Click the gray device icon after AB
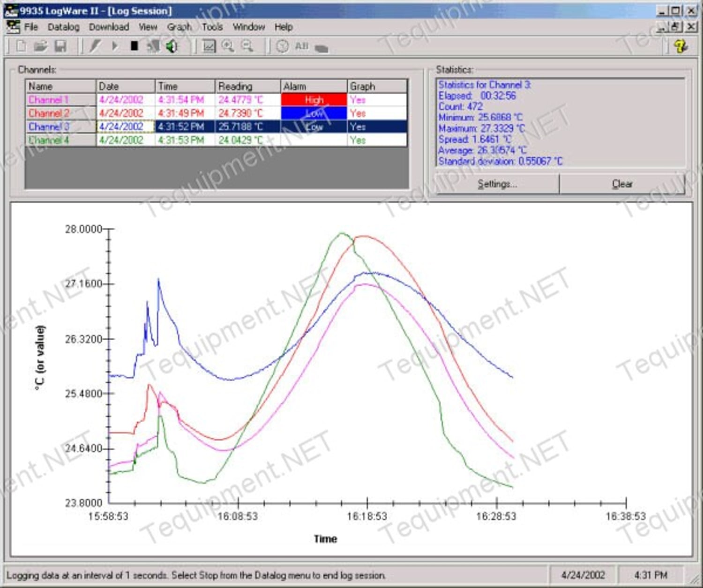703x588 pixels. (x=322, y=48)
